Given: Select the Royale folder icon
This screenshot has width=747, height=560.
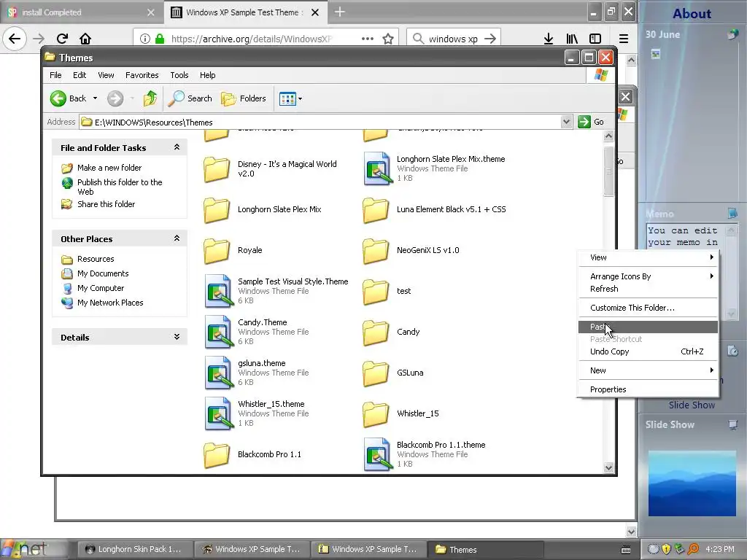Looking at the screenshot, I should pyautogui.click(x=217, y=251).
